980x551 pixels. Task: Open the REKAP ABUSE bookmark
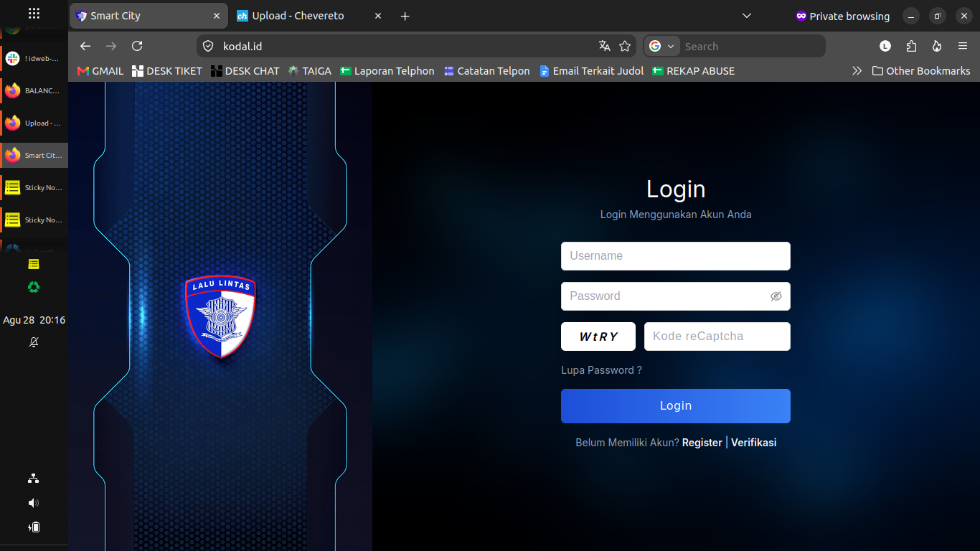pos(694,71)
